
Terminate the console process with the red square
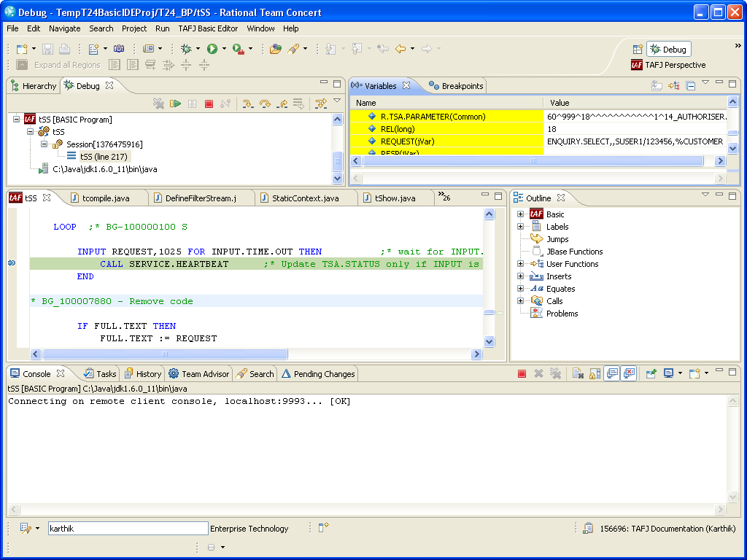pos(522,374)
